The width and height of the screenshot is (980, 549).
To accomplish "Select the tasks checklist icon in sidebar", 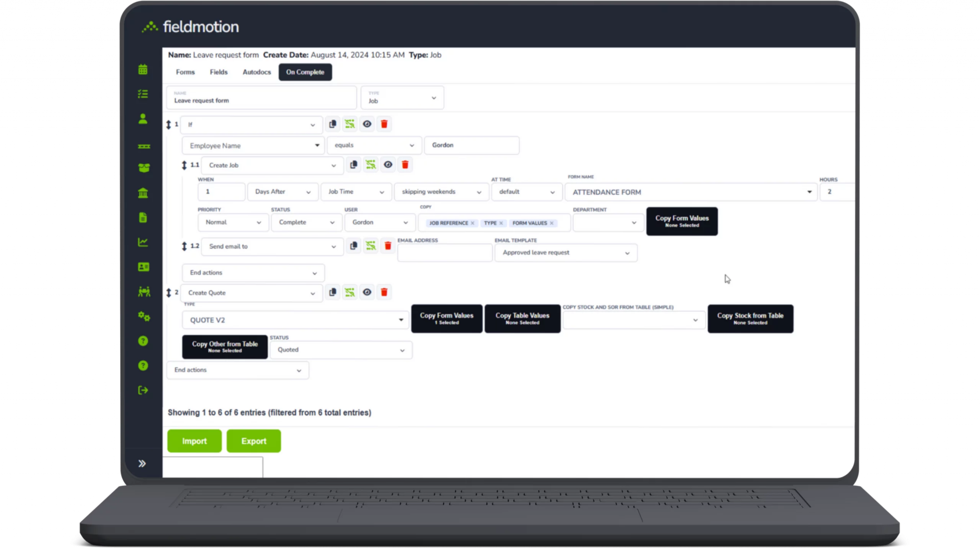I will 143,93.
